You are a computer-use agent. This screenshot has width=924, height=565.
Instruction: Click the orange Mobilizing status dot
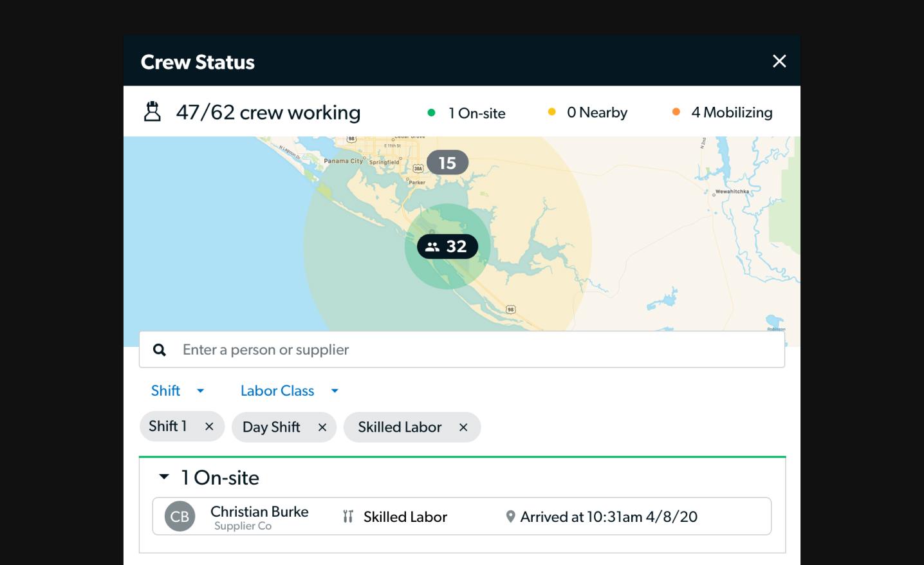676,112
